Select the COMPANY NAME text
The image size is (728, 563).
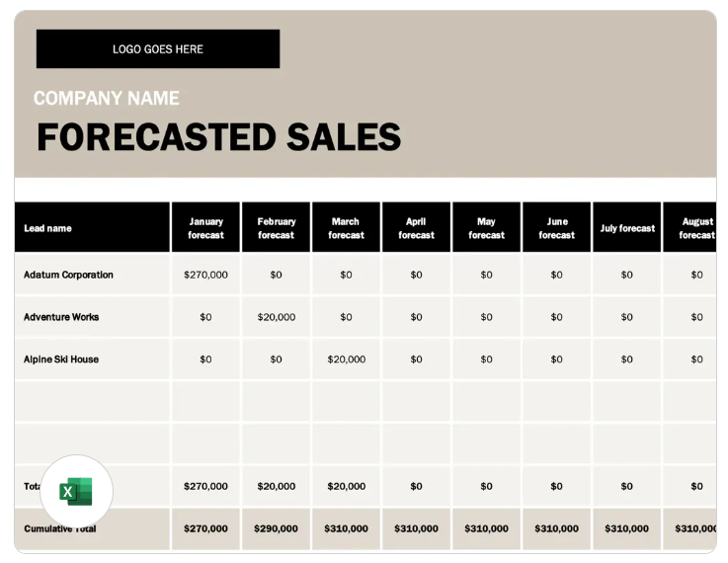click(107, 98)
